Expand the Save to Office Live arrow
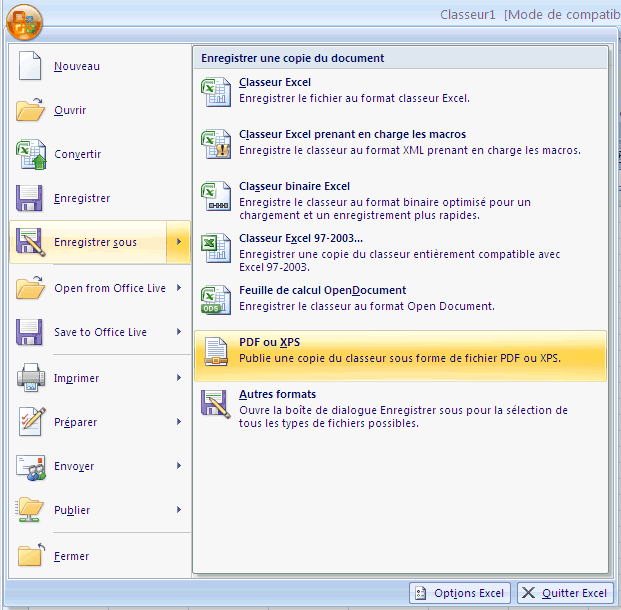This screenshot has width=621, height=610. [x=179, y=332]
